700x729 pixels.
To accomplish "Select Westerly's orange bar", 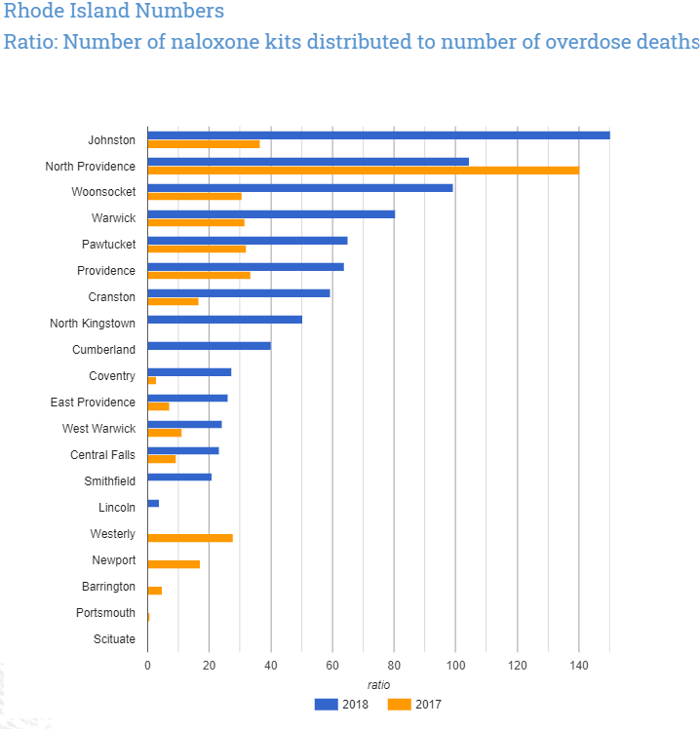I will (190, 538).
